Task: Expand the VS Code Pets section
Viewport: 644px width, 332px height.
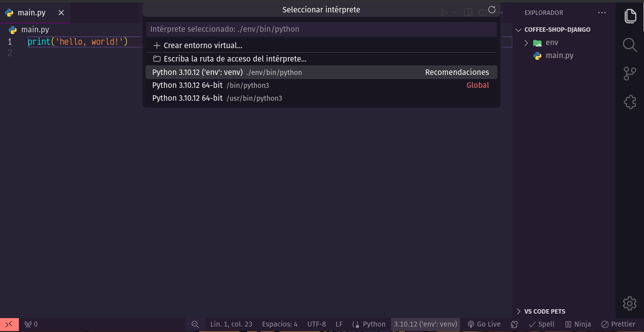Action: 545,312
